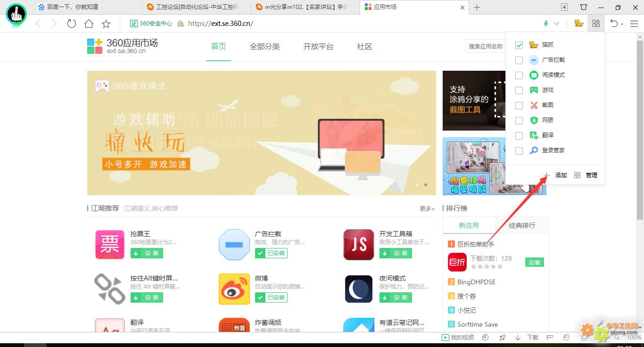Open the BingDHPDSE ranking entry
This screenshot has width=644, height=347.
click(476, 282)
